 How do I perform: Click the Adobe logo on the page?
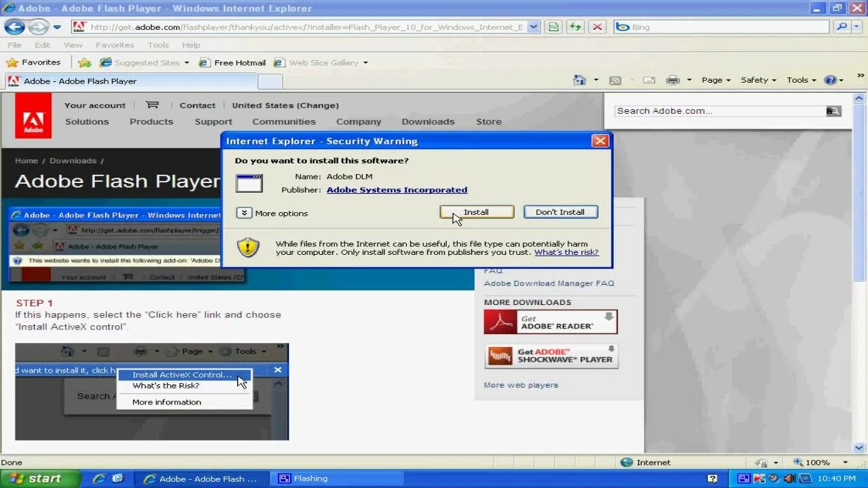(x=33, y=115)
